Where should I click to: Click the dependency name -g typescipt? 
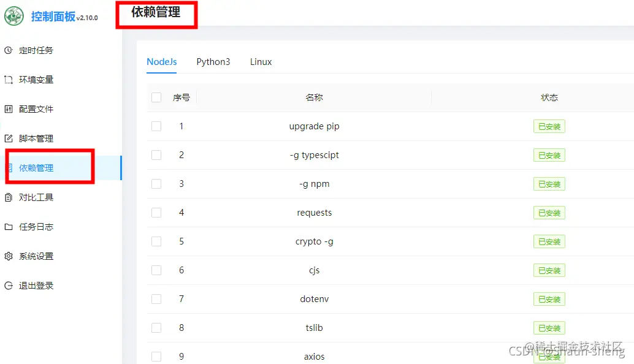pos(314,155)
